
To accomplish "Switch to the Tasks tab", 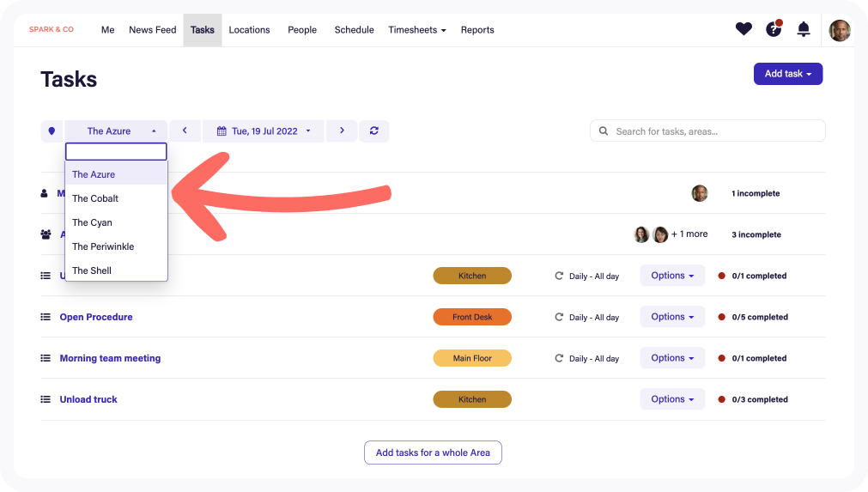I will point(203,30).
